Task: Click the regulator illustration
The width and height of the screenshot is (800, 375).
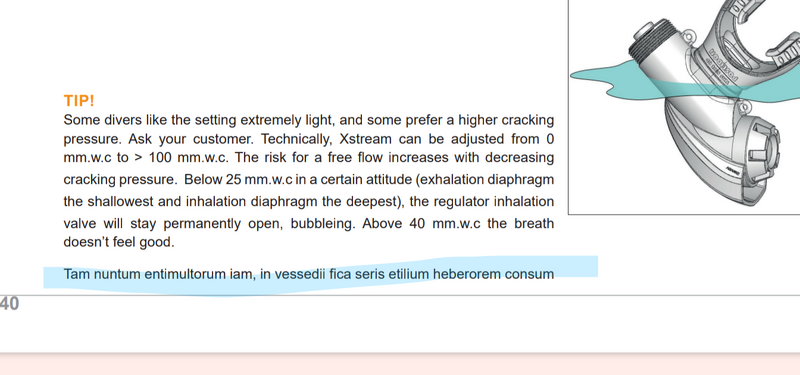Action: pos(684,107)
